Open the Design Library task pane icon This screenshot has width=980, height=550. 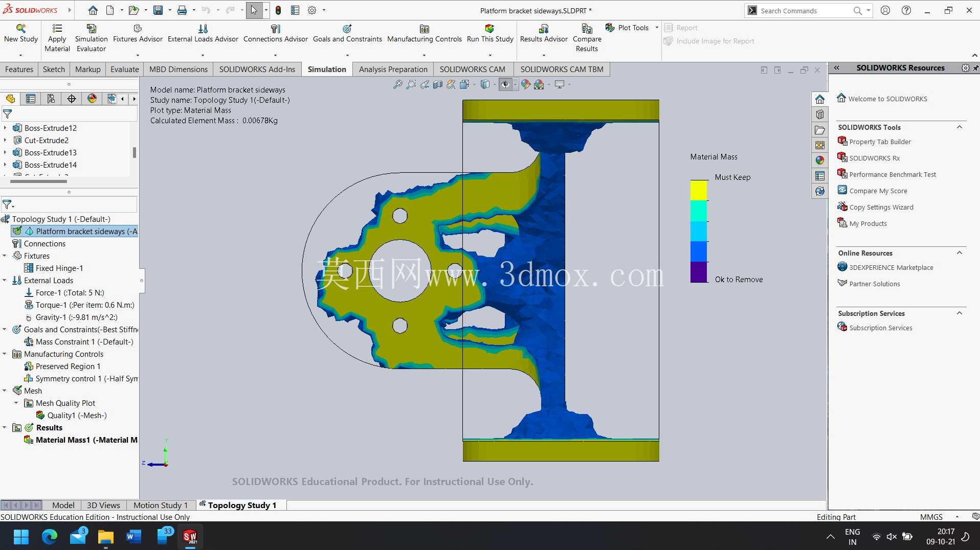820,114
